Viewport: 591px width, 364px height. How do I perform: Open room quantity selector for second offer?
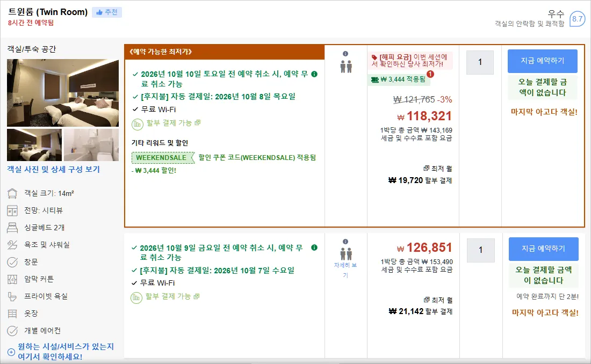pyautogui.click(x=480, y=250)
